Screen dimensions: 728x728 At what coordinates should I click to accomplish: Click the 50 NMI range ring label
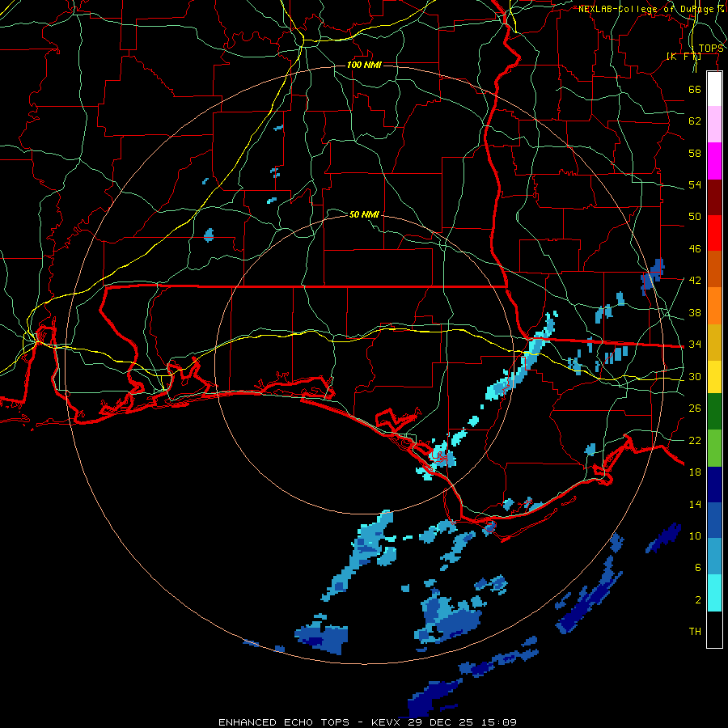[364, 214]
